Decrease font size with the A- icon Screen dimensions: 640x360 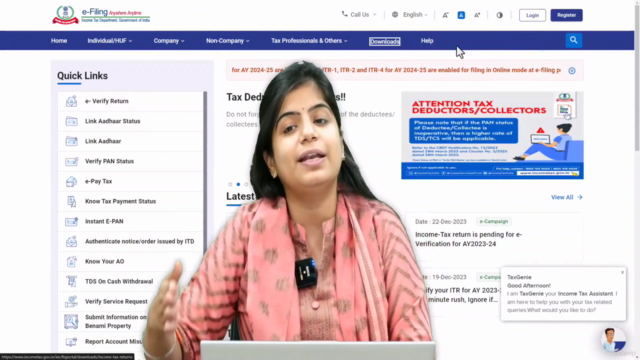(445, 15)
